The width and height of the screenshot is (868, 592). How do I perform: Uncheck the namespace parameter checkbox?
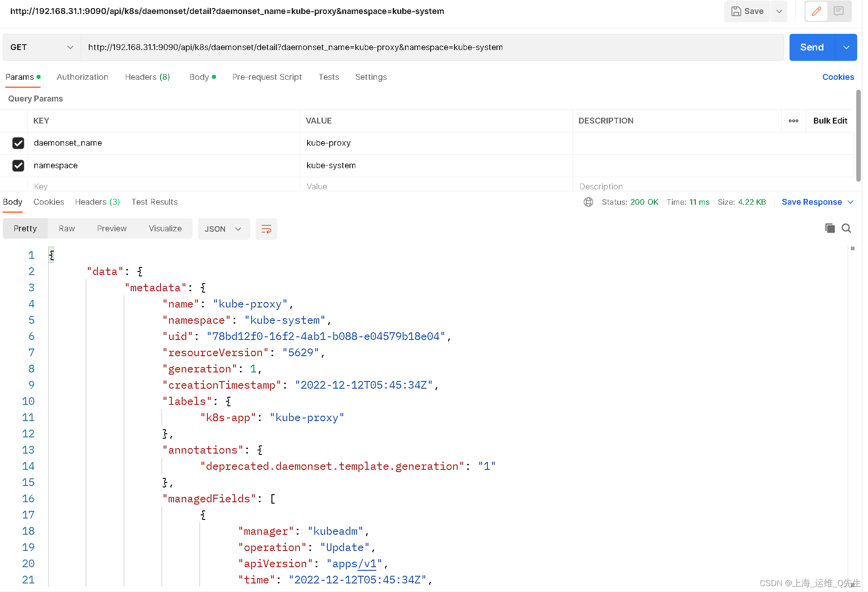point(18,165)
